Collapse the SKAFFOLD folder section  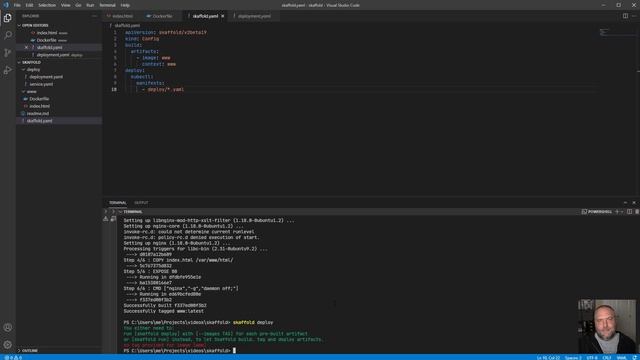pos(31,62)
